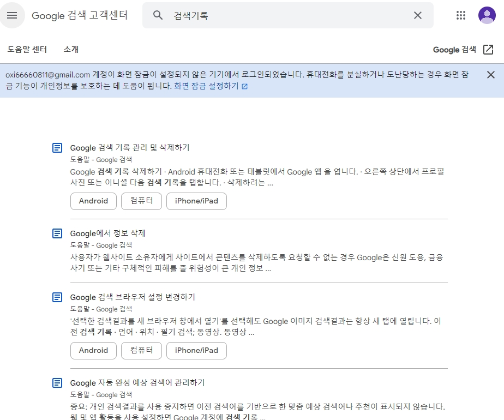The height and width of the screenshot is (420, 504).
Task: Dismiss the screen lock notification banner
Action: point(490,75)
